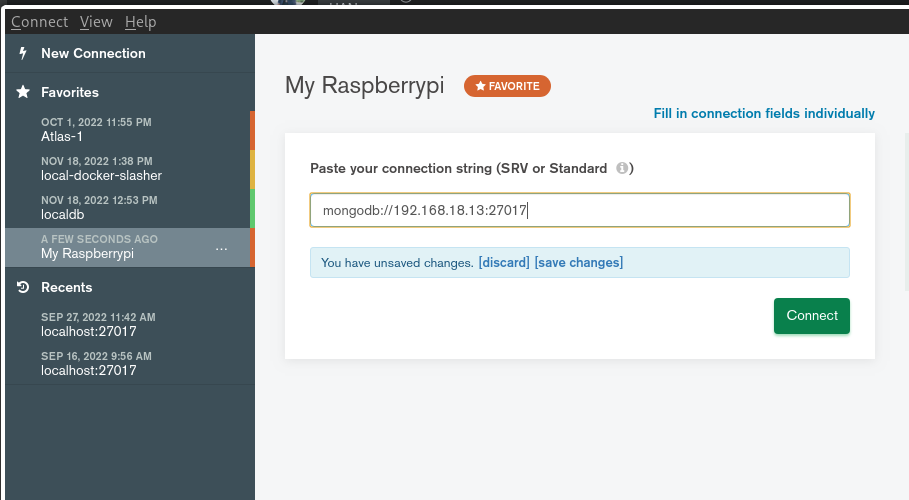The image size is (909, 500).
Task: Click the info icon next to Standard
Action: coord(622,168)
